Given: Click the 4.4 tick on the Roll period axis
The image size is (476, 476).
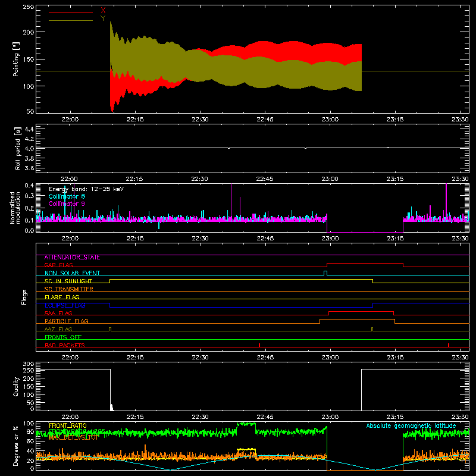Looking at the screenshot, I should pos(29,129).
